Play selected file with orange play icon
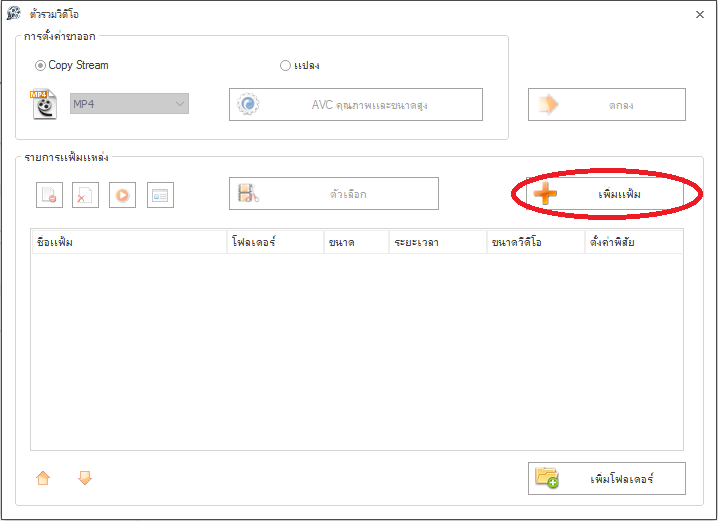This screenshot has width=718, height=521. 122,195
